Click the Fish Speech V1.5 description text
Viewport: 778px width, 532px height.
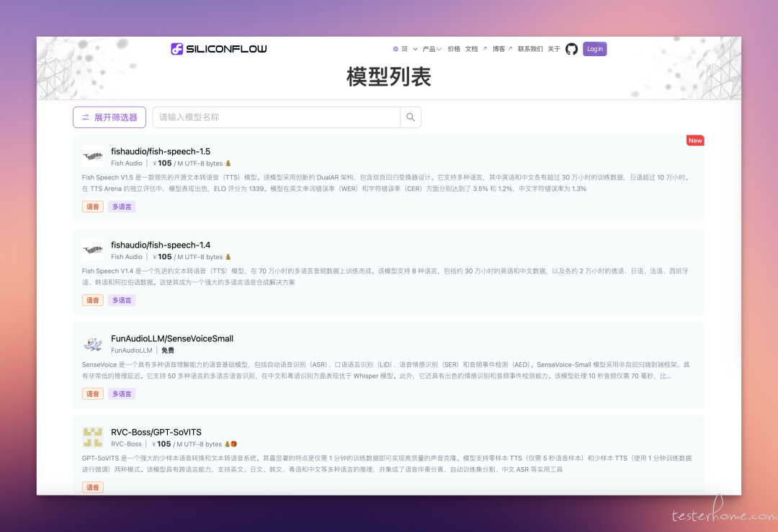[x=386, y=183]
